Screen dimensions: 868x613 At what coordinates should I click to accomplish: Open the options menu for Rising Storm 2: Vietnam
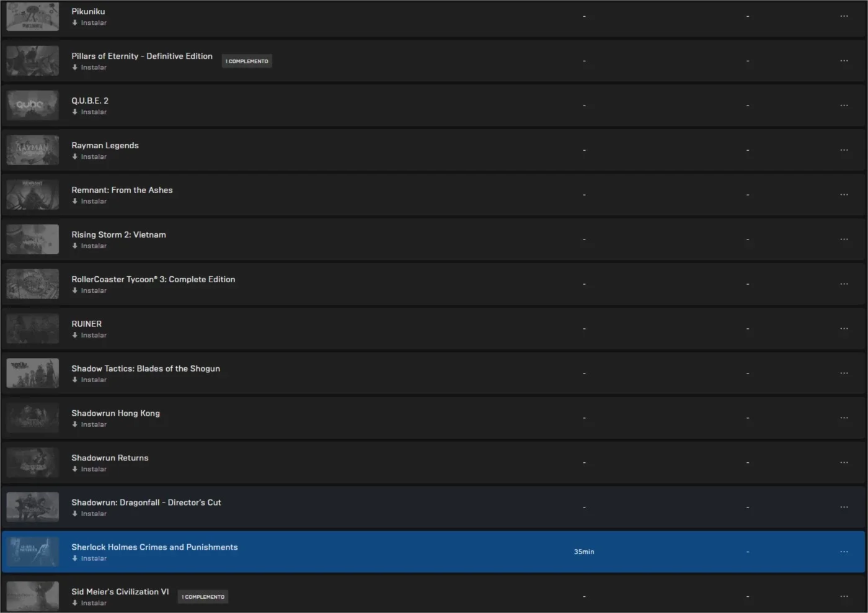[844, 239]
